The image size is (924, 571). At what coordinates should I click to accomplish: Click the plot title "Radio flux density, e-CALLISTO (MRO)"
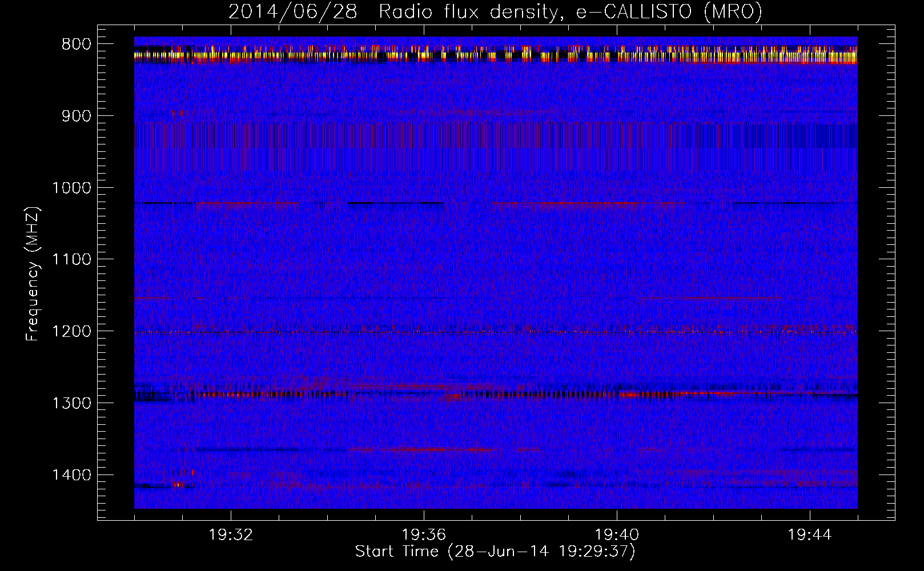point(570,12)
